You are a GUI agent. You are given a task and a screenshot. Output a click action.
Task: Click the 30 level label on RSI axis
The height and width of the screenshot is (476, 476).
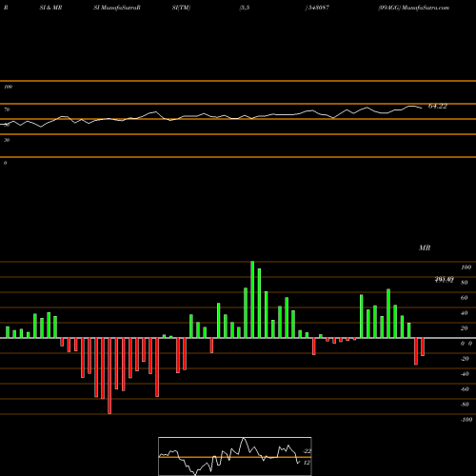point(7,140)
